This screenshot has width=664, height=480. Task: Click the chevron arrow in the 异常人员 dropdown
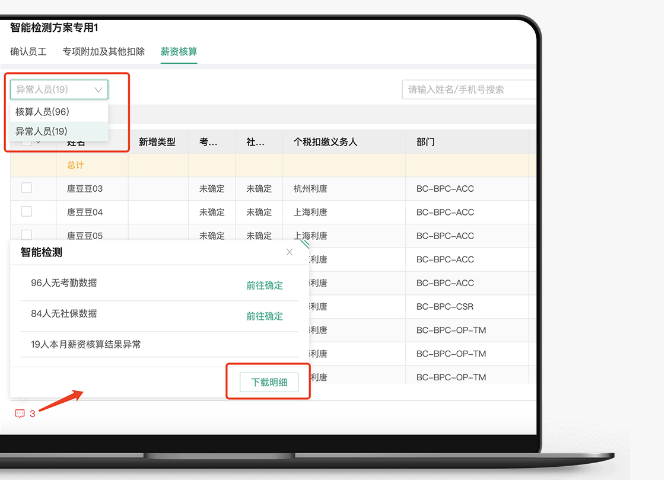[98, 90]
